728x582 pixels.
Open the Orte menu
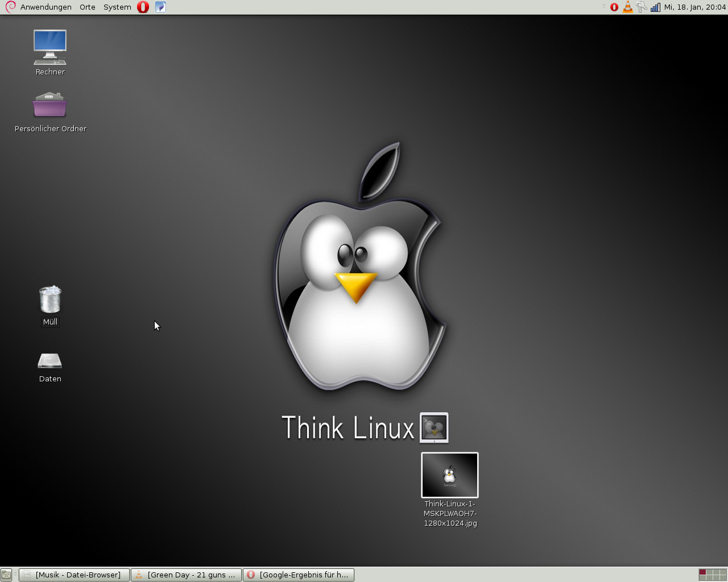(x=87, y=7)
